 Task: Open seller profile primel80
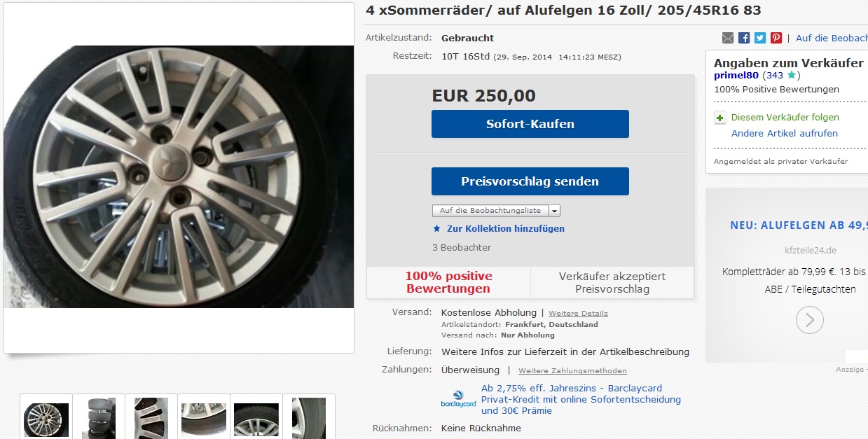[736, 75]
